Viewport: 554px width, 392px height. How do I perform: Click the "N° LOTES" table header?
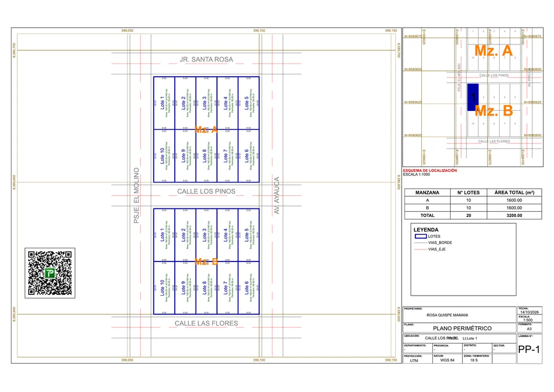(x=469, y=193)
